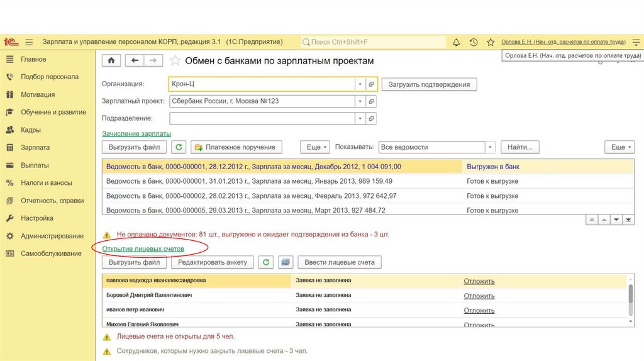The image size is (644, 361).
Task: Open history clock icon in top bar
Action: point(474,42)
